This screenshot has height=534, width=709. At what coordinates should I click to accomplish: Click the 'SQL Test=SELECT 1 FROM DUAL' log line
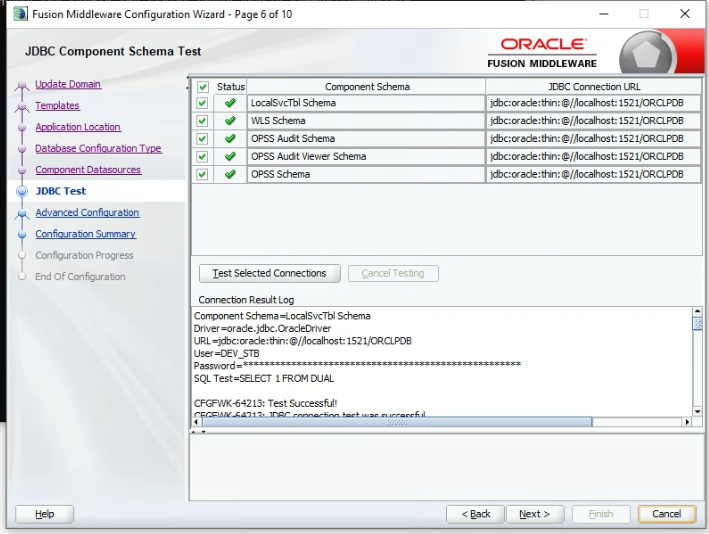264,378
